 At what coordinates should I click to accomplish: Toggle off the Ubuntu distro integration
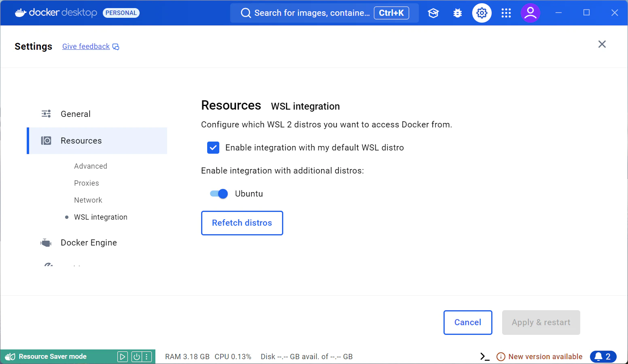click(219, 194)
